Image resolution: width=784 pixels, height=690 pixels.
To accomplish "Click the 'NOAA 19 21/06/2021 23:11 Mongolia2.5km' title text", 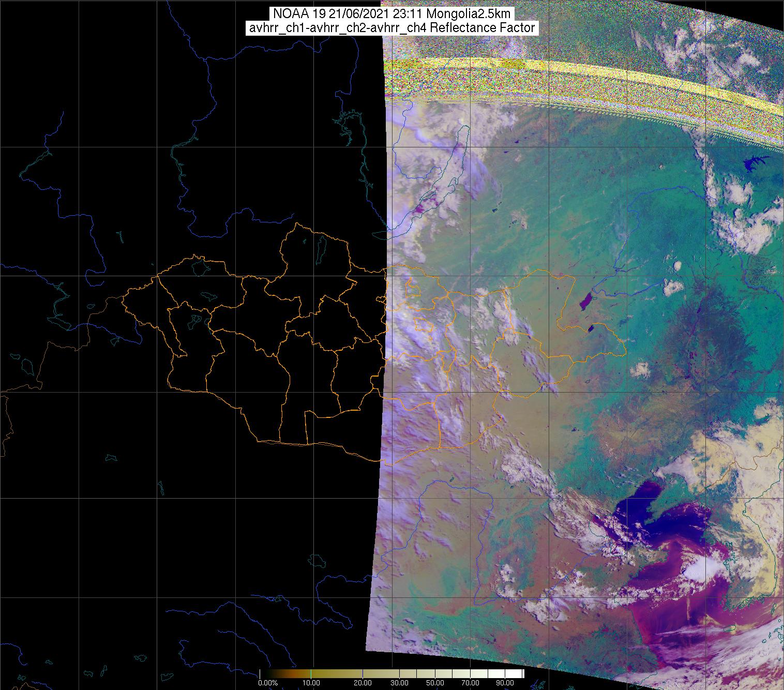I will point(392,13).
